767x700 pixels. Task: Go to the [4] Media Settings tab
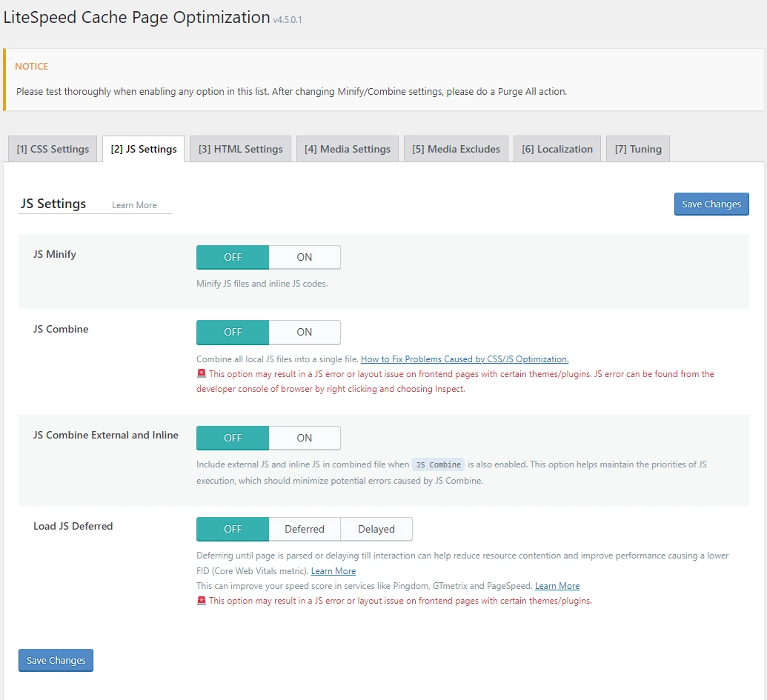348,149
